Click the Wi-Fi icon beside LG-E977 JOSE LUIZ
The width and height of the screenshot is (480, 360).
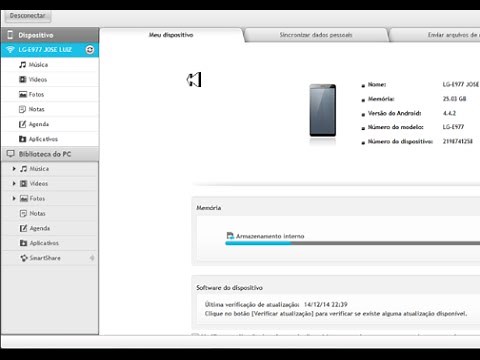click(10, 50)
